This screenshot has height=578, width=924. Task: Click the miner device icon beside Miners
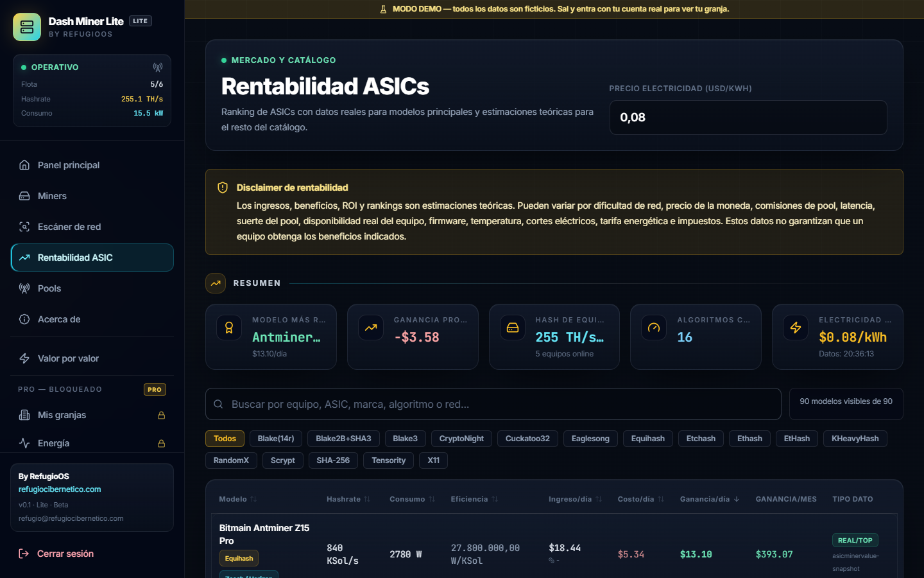click(24, 196)
